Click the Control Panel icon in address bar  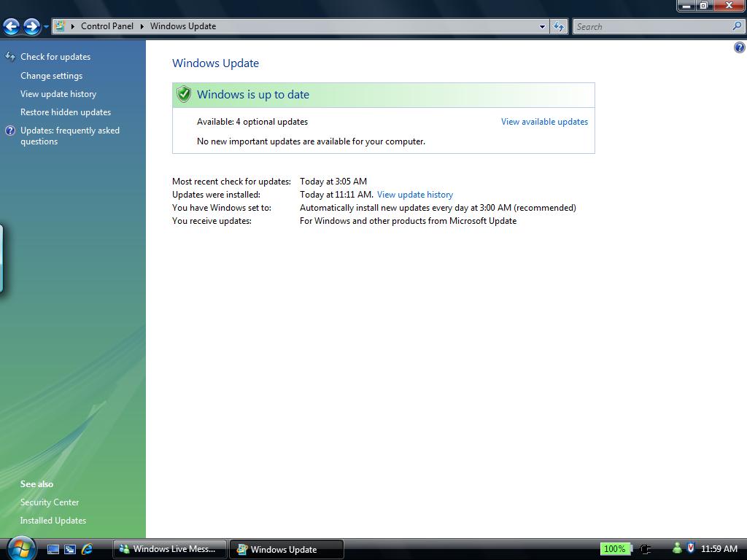pyautogui.click(x=60, y=26)
